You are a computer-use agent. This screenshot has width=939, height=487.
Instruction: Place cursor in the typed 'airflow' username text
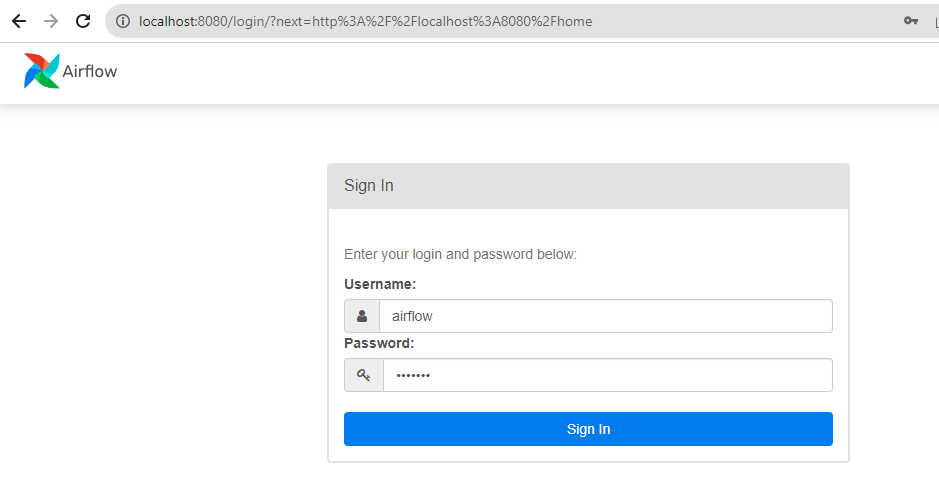click(412, 316)
